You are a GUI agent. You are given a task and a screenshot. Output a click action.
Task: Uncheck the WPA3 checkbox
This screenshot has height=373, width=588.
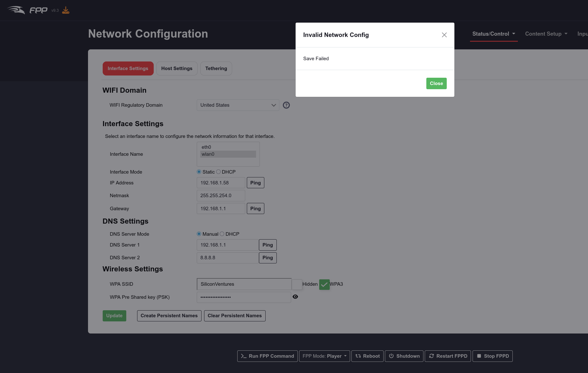tap(324, 284)
